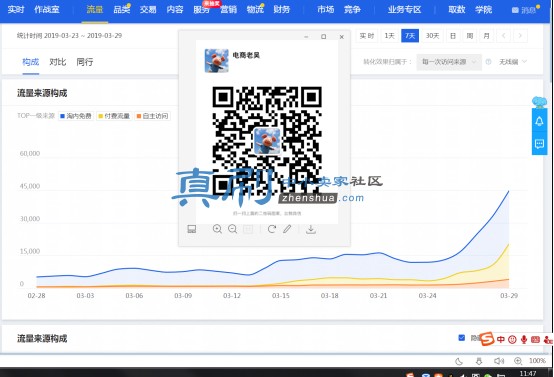The width and height of the screenshot is (554, 377).
Task: Open the Sogou soft keyboard icon
Action: pos(535,340)
